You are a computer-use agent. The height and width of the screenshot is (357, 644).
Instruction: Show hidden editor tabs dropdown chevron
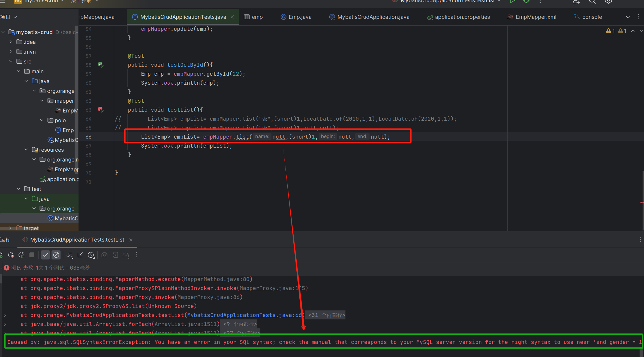pos(628,17)
